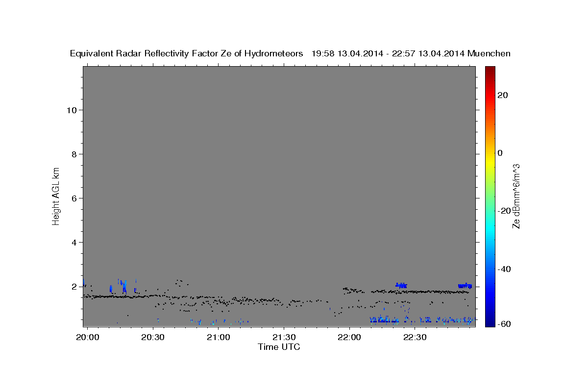Screen dimensions: 588x392
Task: Click the blue echo streaks near 20:17 at 2 km
Action: pyautogui.click(x=124, y=286)
